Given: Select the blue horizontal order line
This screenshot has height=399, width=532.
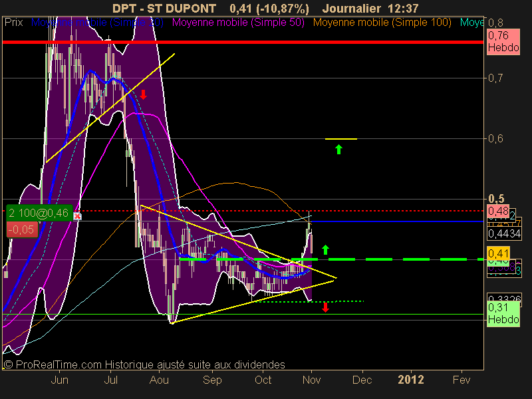Looking at the screenshot, I should click(397, 221).
